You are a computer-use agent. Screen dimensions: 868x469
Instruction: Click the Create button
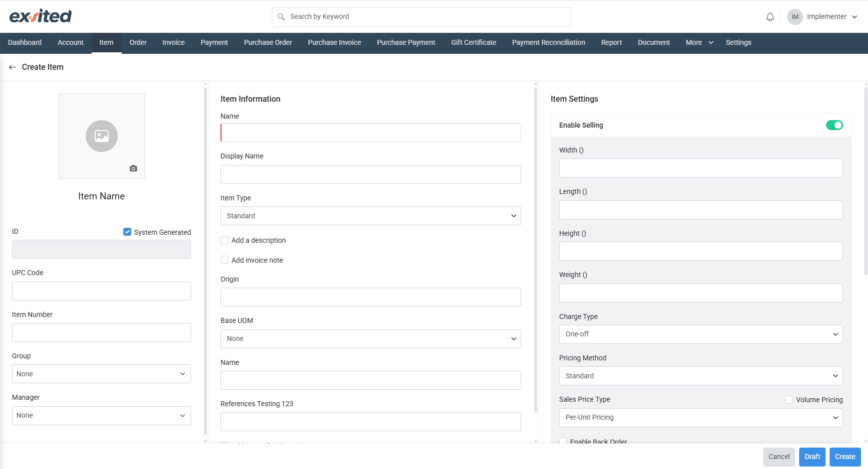click(845, 457)
